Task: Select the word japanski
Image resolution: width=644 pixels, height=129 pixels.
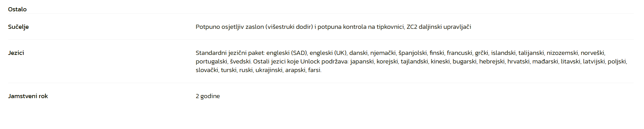Action: [362, 61]
